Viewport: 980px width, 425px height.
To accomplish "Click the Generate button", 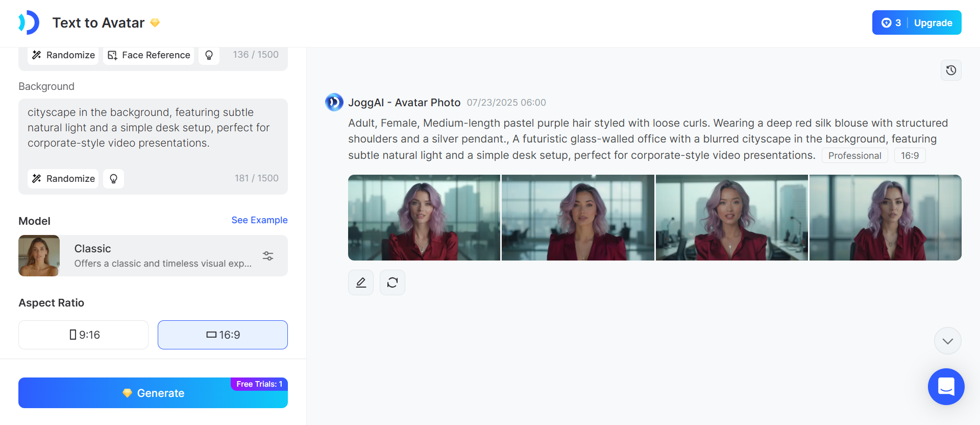I will 153,393.
